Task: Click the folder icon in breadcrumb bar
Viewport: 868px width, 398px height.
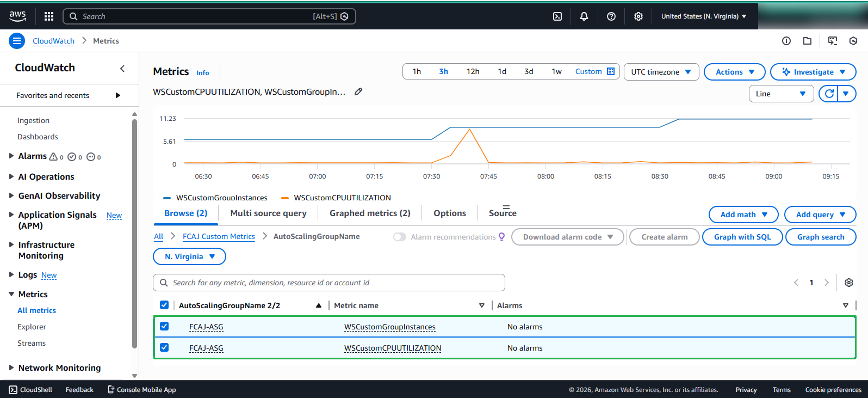Action: pos(808,41)
